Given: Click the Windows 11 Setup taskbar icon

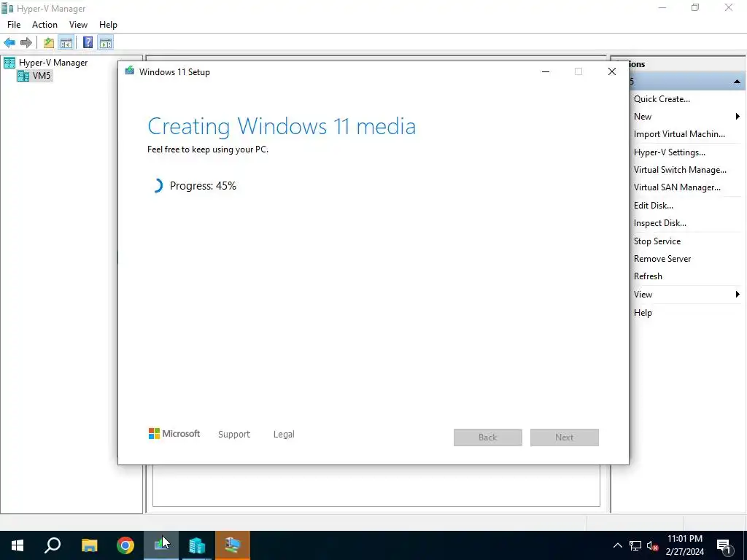Looking at the screenshot, I should 161,545.
